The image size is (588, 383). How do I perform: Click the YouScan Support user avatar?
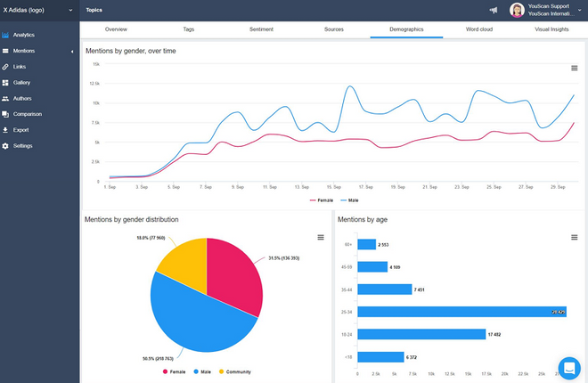coord(517,10)
